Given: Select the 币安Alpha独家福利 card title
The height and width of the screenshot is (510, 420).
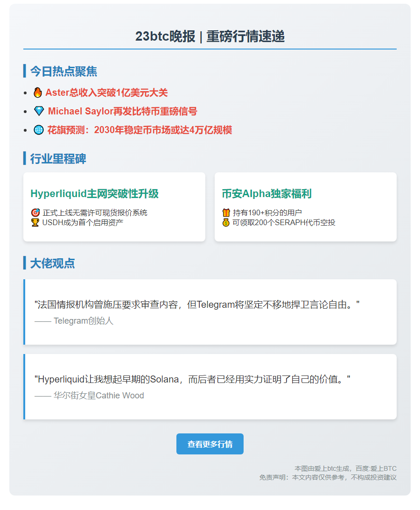Looking at the screenshot, I should [267, 192].
